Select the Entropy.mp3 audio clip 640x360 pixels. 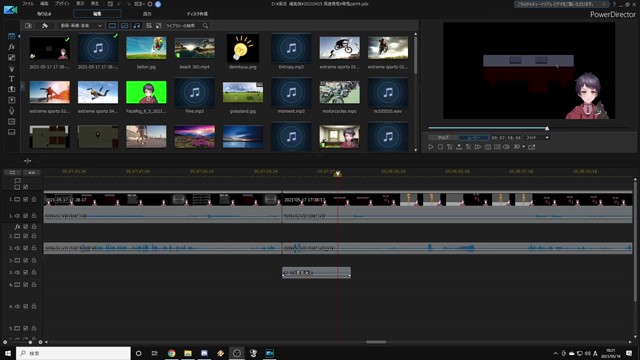tap(291, 48)
